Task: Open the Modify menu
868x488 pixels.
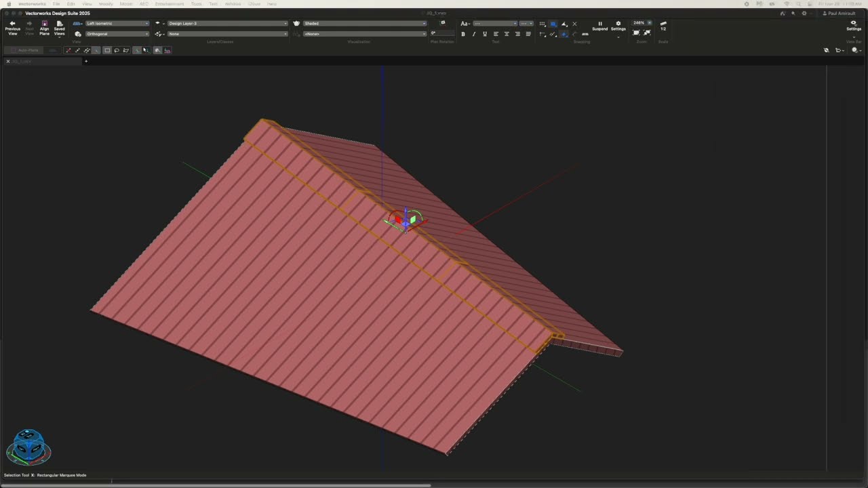Action: [x=106, y=4]
